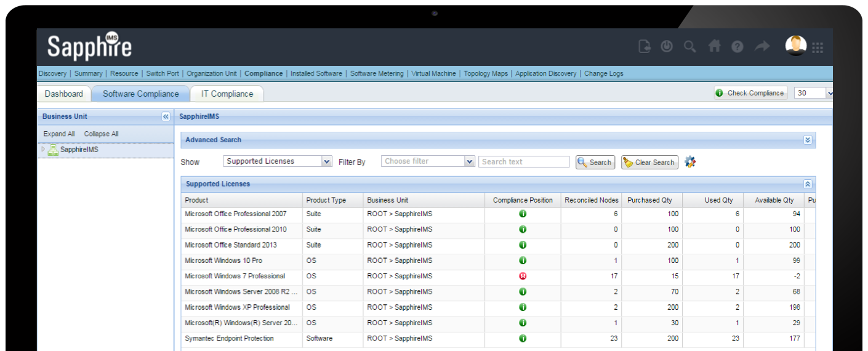Open the Discovery menu item
The height and width of the screenshot is (351, 868).
(52, 73)
